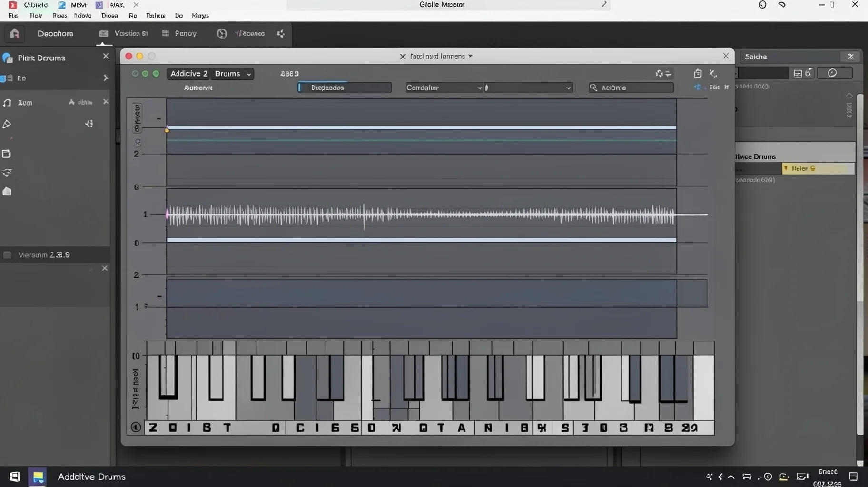Screen dimensions: 868x487
Task: Click the pink handle at waveform start
Action: click(x=167, y=214)
